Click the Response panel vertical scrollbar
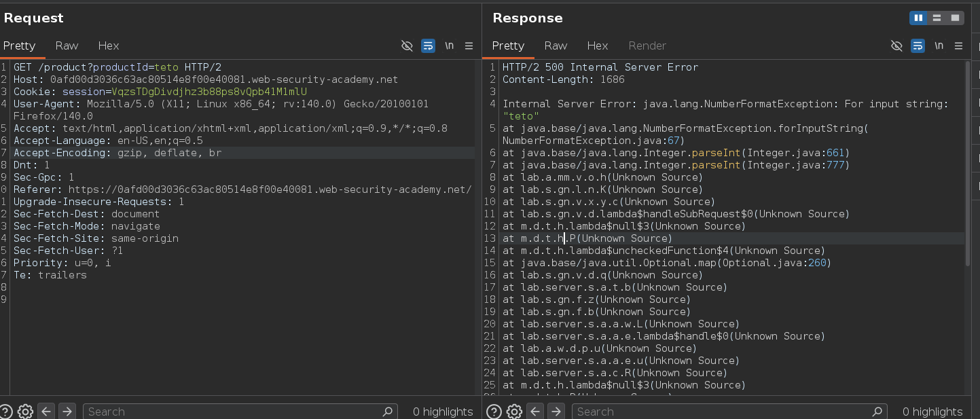Image resolution: width=980 pixels, height=419 pixels. (968, 163)
